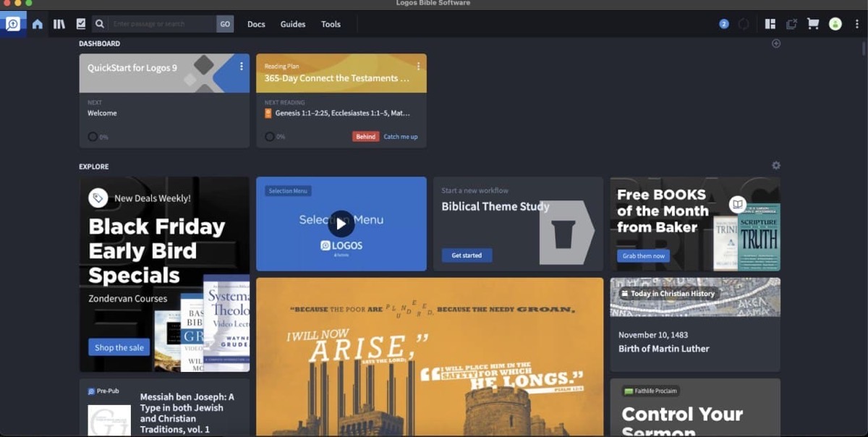The image size is (868, 437).
Task: Click the Reading Plan 0% progress circle
Action: click(269, 137)
